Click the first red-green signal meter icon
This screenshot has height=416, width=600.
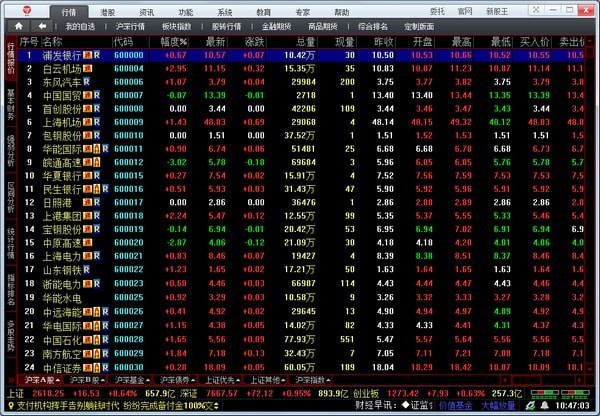pyautogui.click(x=544, y=394)
